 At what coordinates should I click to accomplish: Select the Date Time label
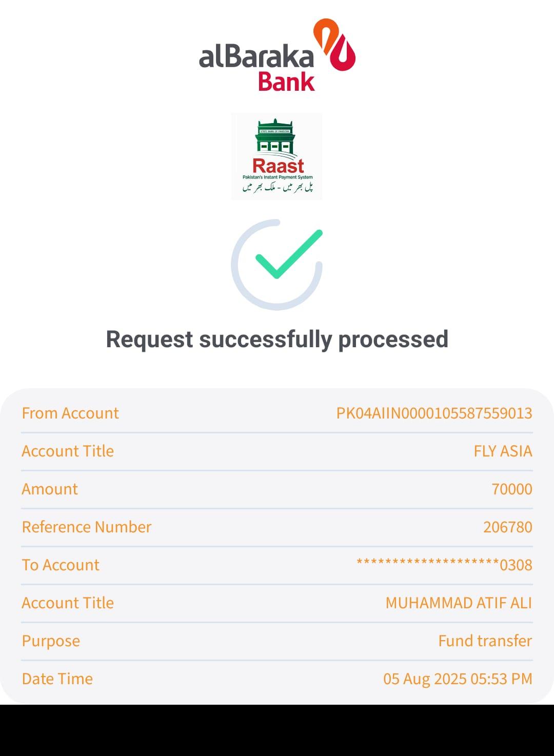[57, 679]
